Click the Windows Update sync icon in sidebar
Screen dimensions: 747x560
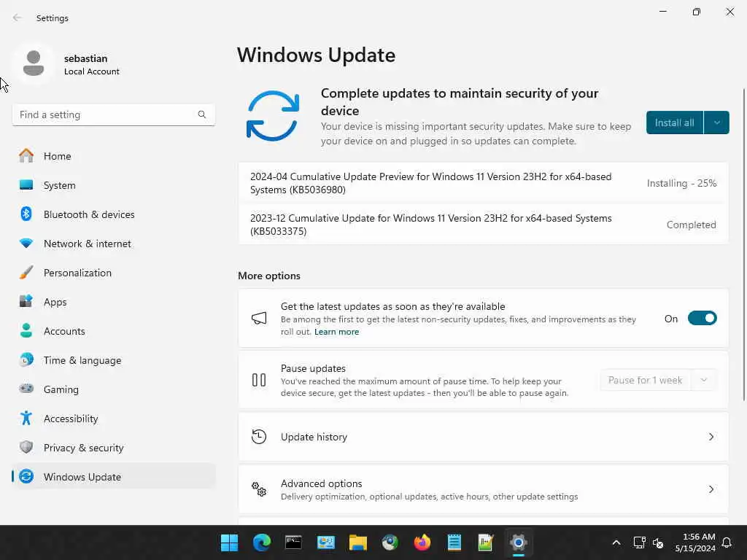coord(26,476)
